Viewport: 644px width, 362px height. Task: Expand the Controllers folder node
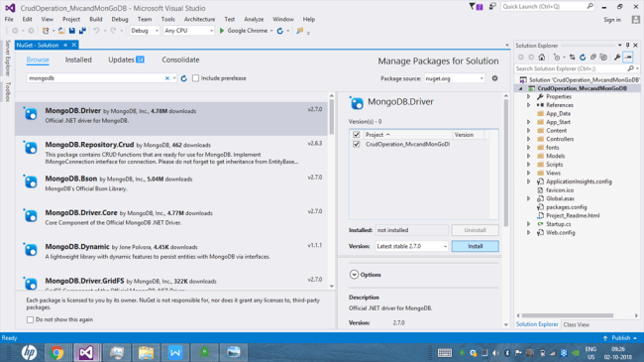pyautogui.click(x=529, y=139)
